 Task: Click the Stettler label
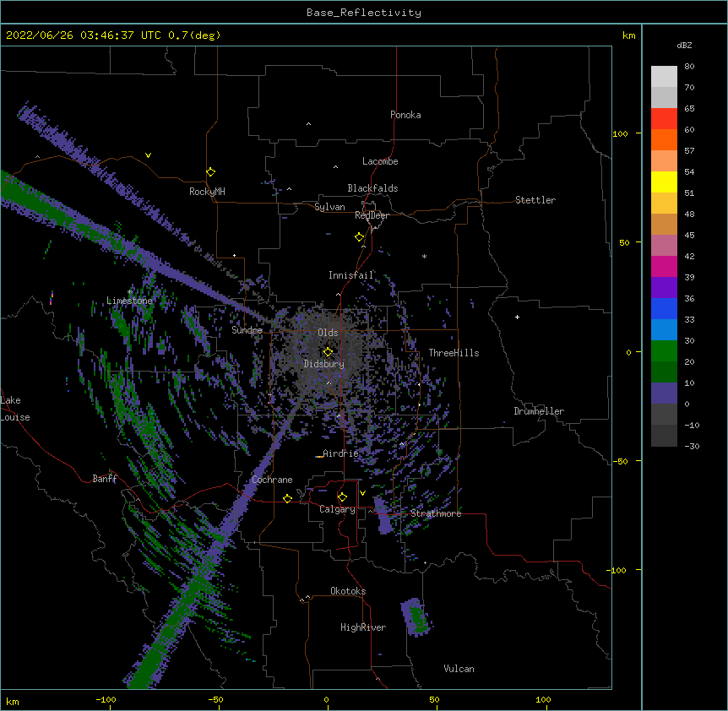(x=535, y=200)
